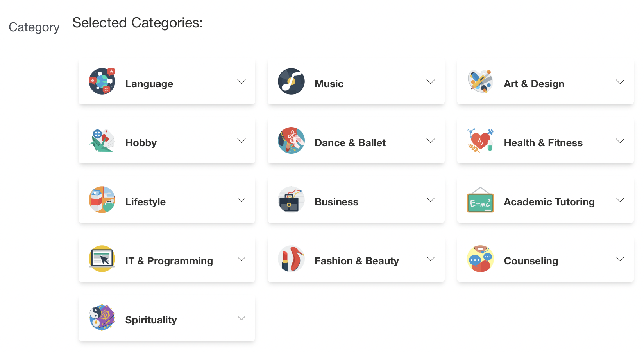Expand the Language category chevron

click(241, 82)
